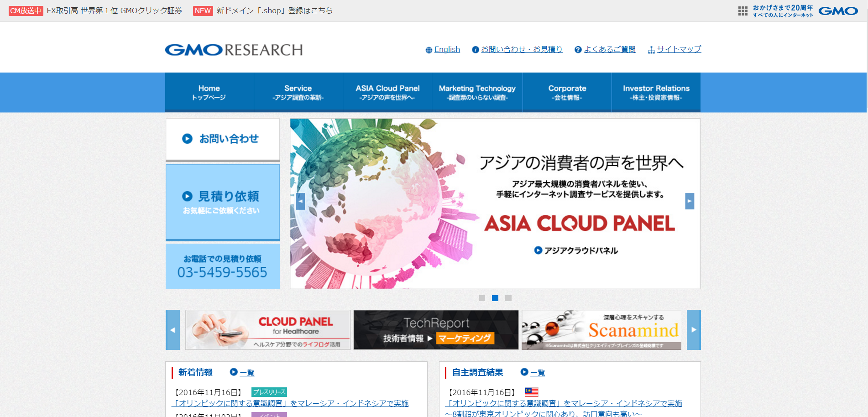Open the サイトマップ link
The height and width of the screenshot is (417, 868).
click(679, 49)
